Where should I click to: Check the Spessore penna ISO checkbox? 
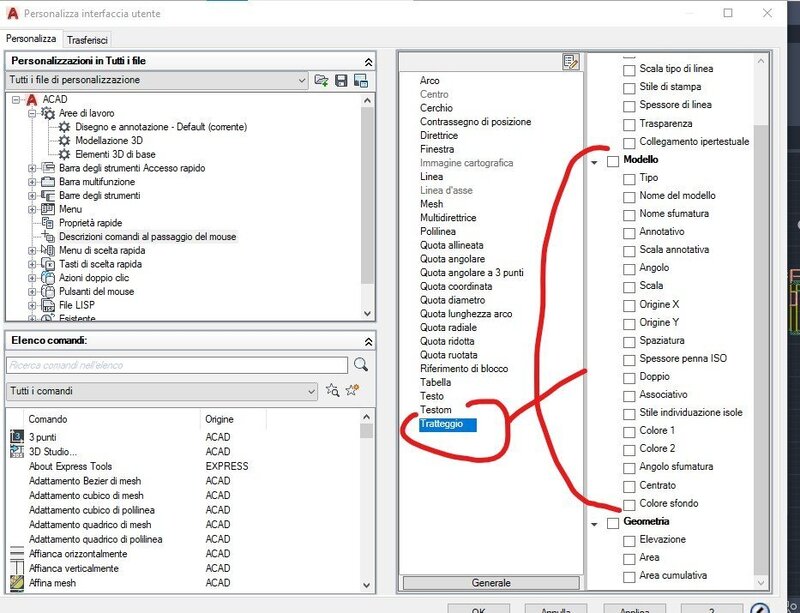(629, 360)
